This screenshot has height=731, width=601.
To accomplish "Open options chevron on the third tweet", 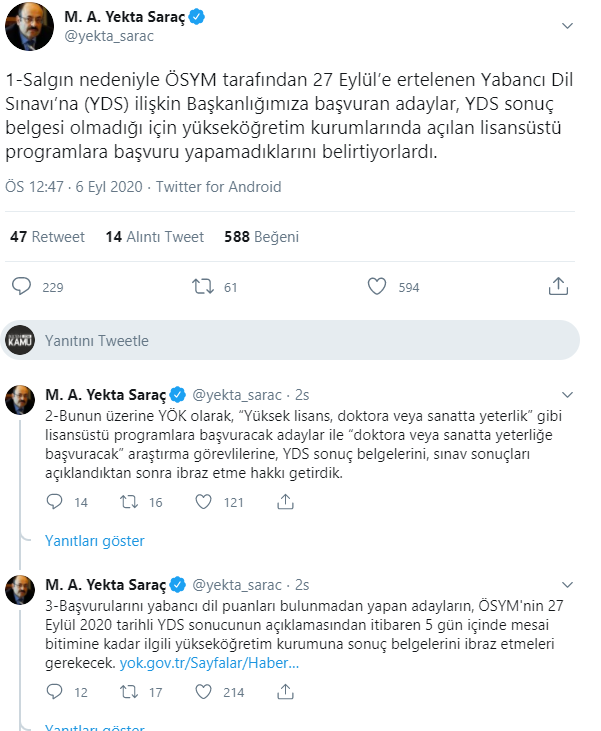I will [x=567, y=585].
